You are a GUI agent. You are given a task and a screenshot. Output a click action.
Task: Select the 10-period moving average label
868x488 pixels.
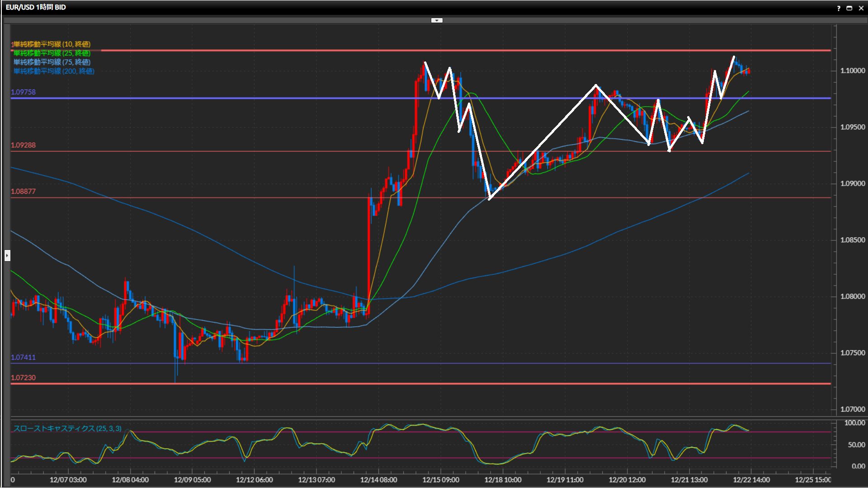click(52, 44)
